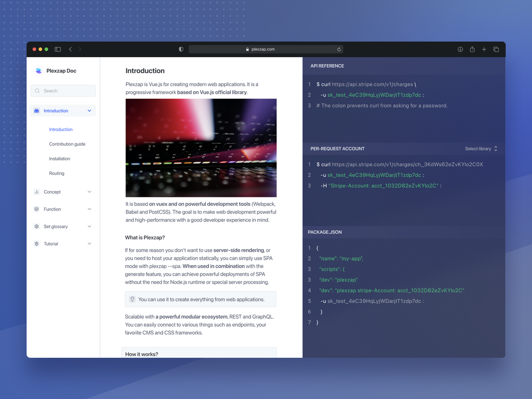Click the privacy shield icon
Image resolution: width=532 pixels, height=399 pixels.
[x=181, y=49]
